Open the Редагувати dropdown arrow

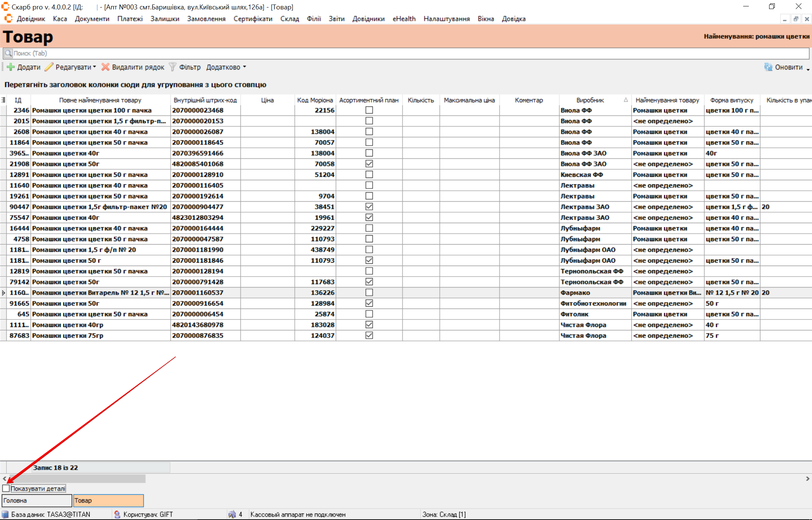(94, 67)
